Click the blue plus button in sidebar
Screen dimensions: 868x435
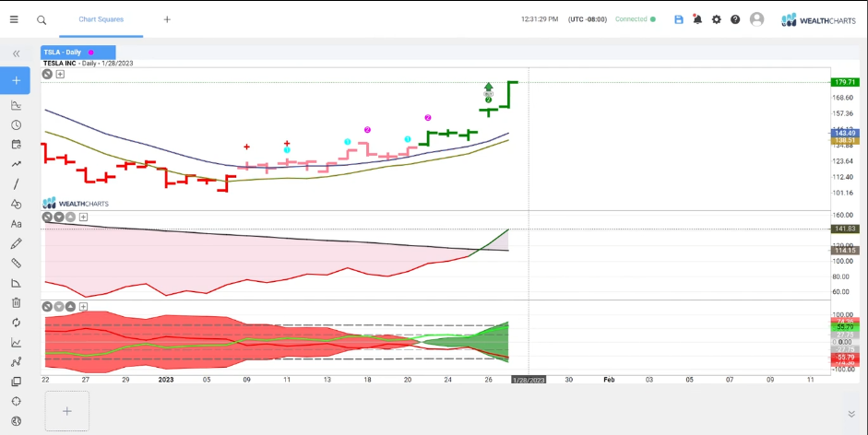[x=16, y=81]
